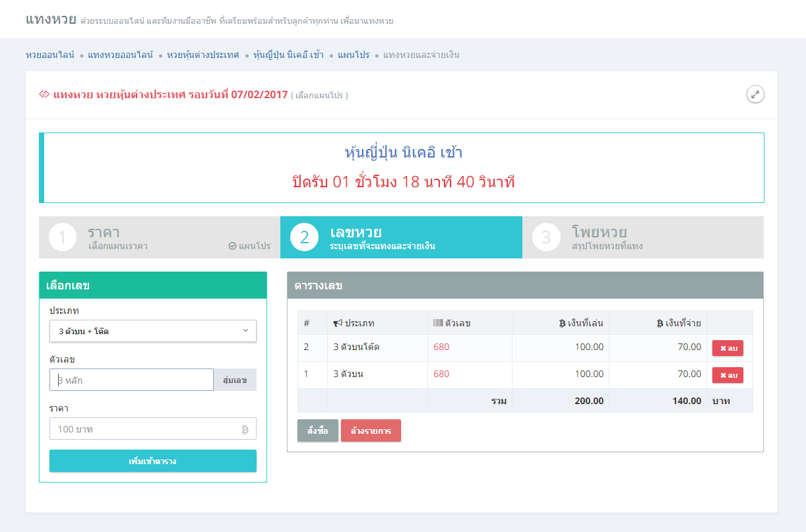Click the check icon next to แผนโปร
Viewport: 806px width, 532px height.
point(232,246)
